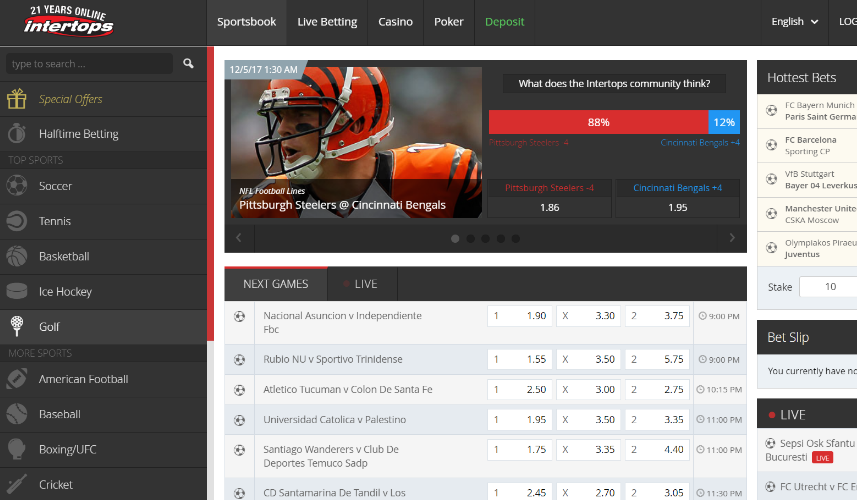Click soccer icon beside FC Utrecht live match

770,486
